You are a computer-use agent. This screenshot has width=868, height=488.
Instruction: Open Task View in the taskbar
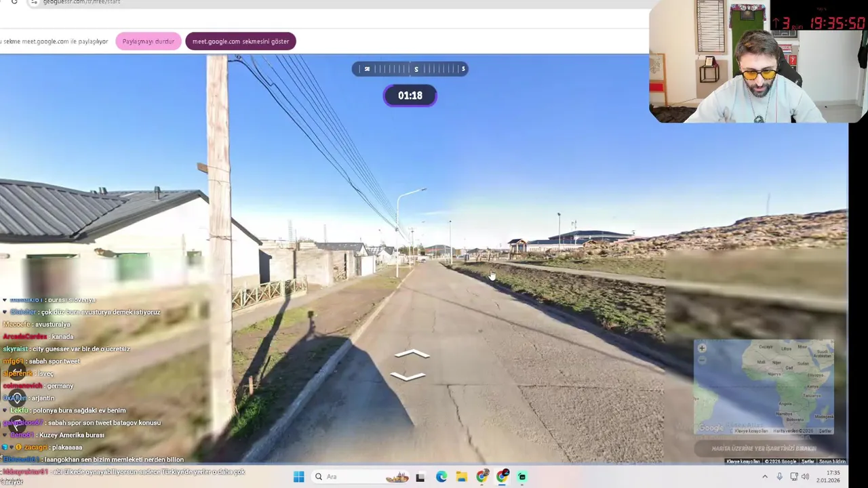pyautogui.click(x=420, y=476)
